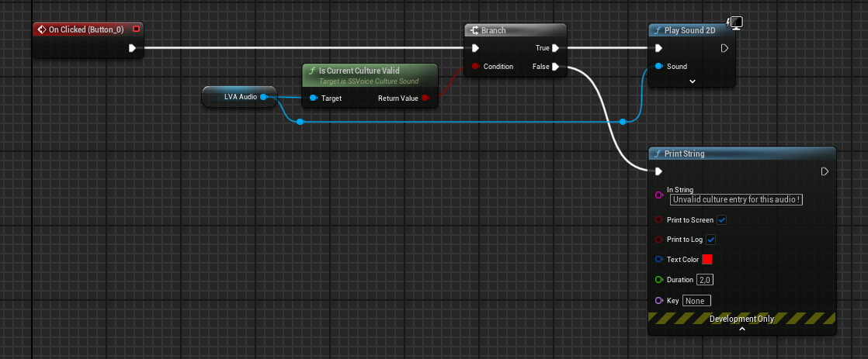Viewport: 868px width, 359px height.
Task: Expand Play Sound 2D advanced pins chevron
Action: pos(692,81)
